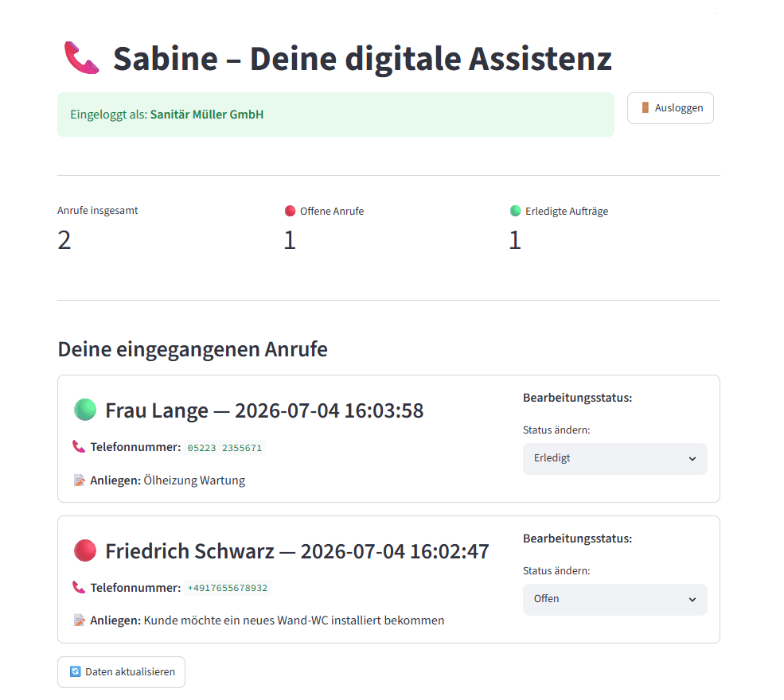This screenshot has width=784, height=700.
Task: Click the memo icon before Wand-WC Anliegen
Action: (x=79, y=620)
